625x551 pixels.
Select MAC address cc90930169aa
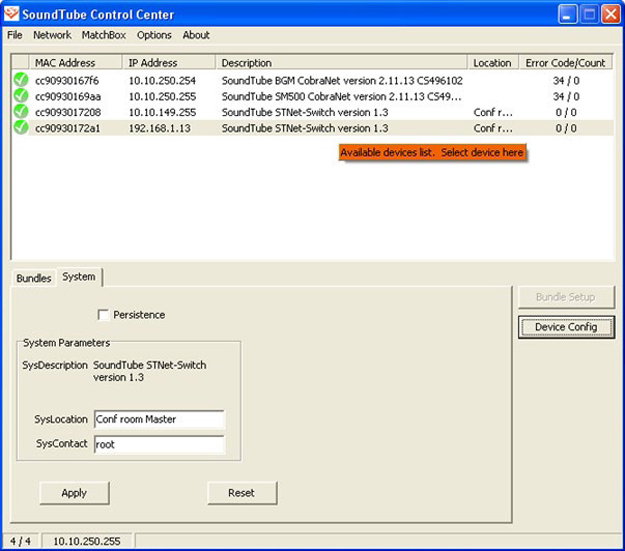point(68,96)
